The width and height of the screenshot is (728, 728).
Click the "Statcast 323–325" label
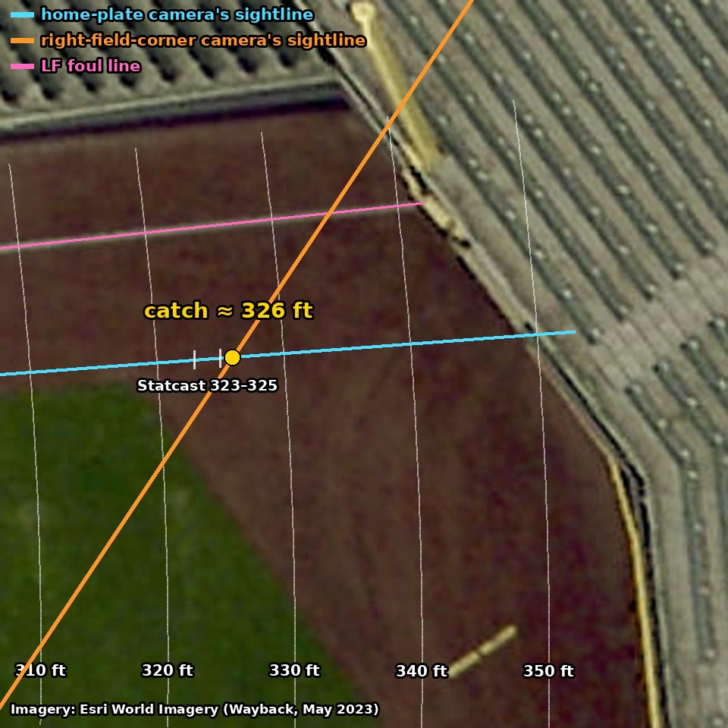207,385
